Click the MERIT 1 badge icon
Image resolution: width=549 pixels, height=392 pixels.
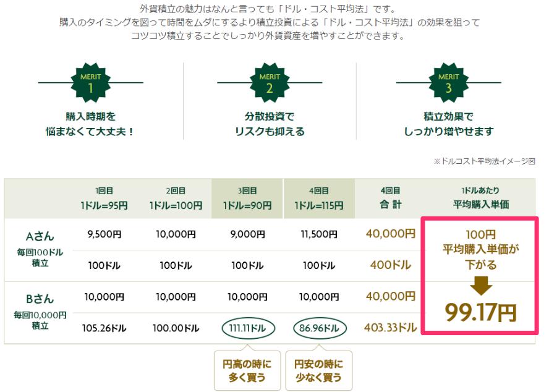click(x=91, y=83)
